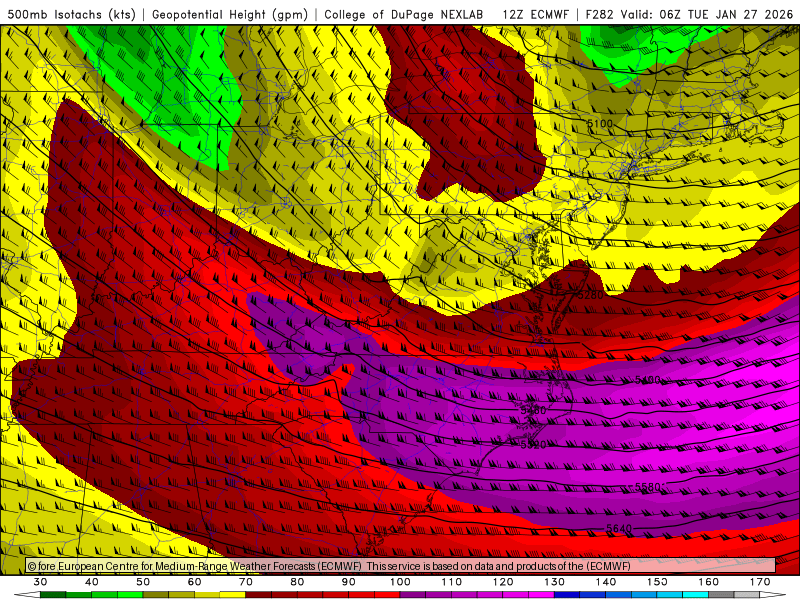Click the 60 color scale label
This screenshot has width=800, height=600.
click(194, 582)
